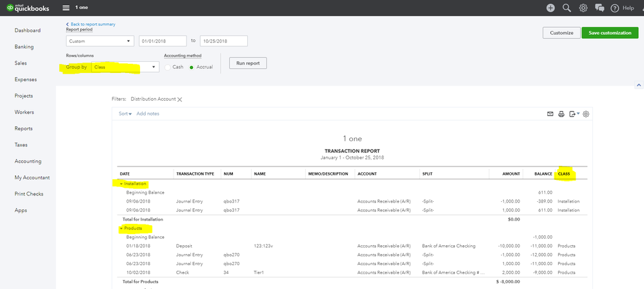
Task: Email the report using envelope icon
Action: coord(550,114)
